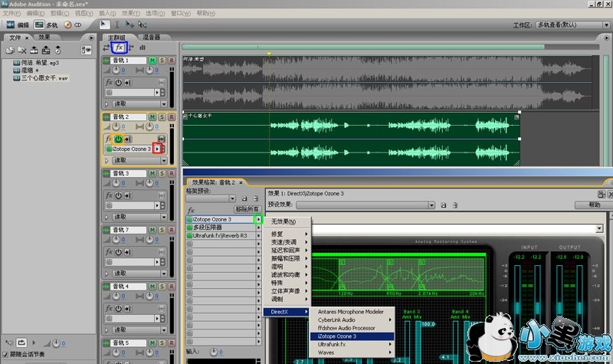Click the EQ view button above the tracks
This screenshot has width=613, height=364.
point(143,48)
